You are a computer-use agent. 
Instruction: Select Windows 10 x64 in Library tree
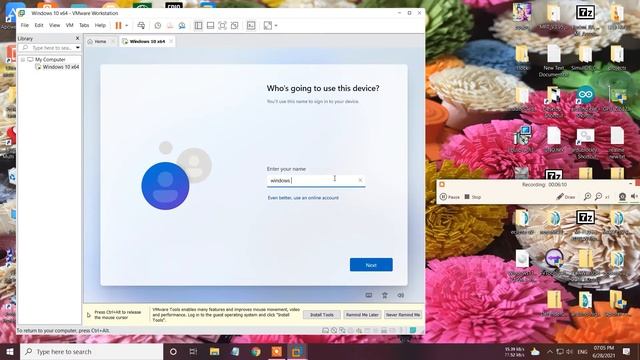point(57,67)
